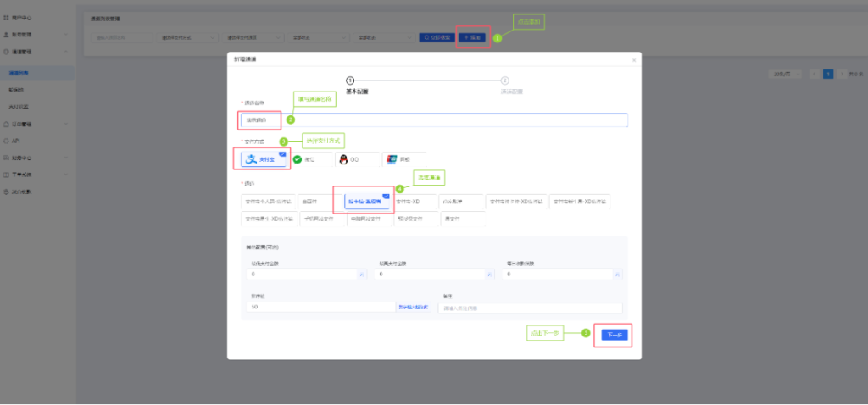Click the outlined search button beside Add
The width and height of the screenshot is (868, 405).
tap(437, 37)
